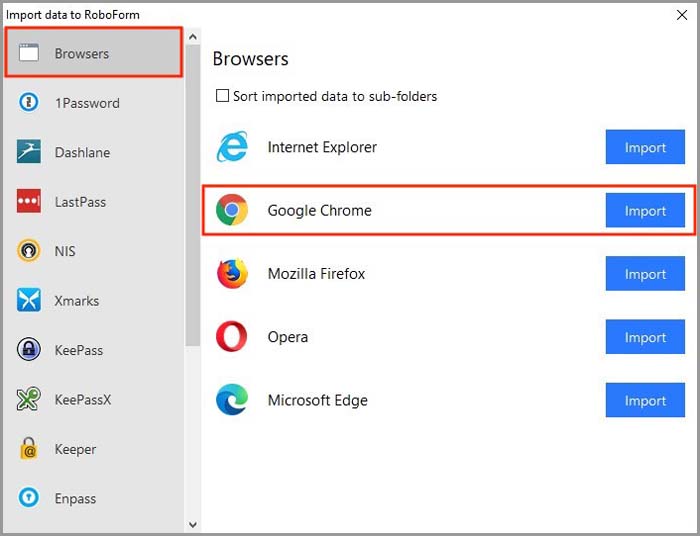Click the Xmarks blue icon
Screen dimensions: 700x536
tap(29, 300)
